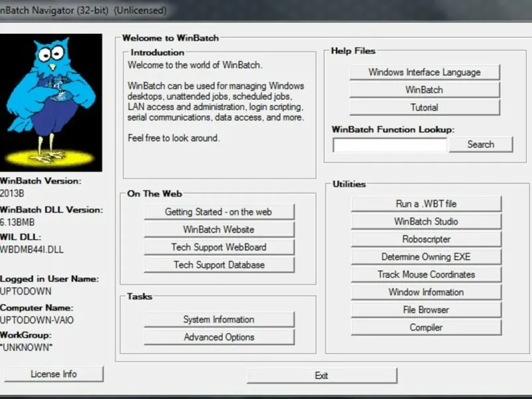Screen dimensions: 532x399
Task: Click the WorkGroup value *UNKNOWN*
Action: point(26,347)
